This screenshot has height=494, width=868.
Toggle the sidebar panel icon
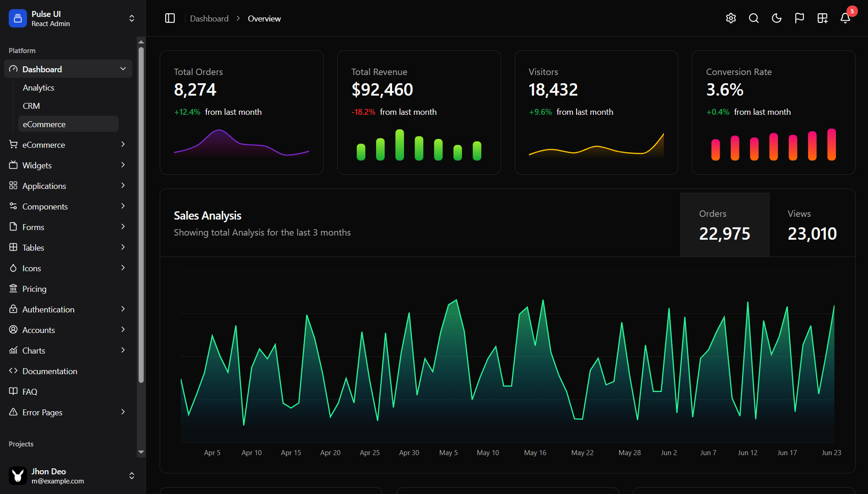pos(170,18)
